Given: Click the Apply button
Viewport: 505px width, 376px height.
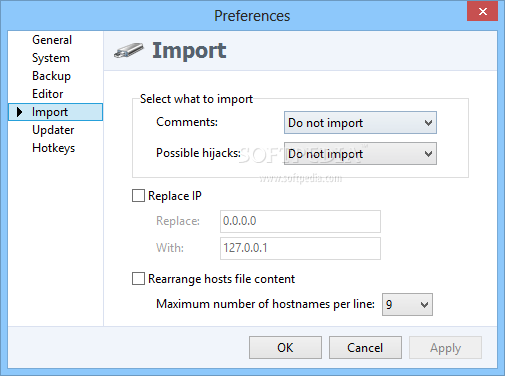Looking at the screenshot, I should (445, 348).
